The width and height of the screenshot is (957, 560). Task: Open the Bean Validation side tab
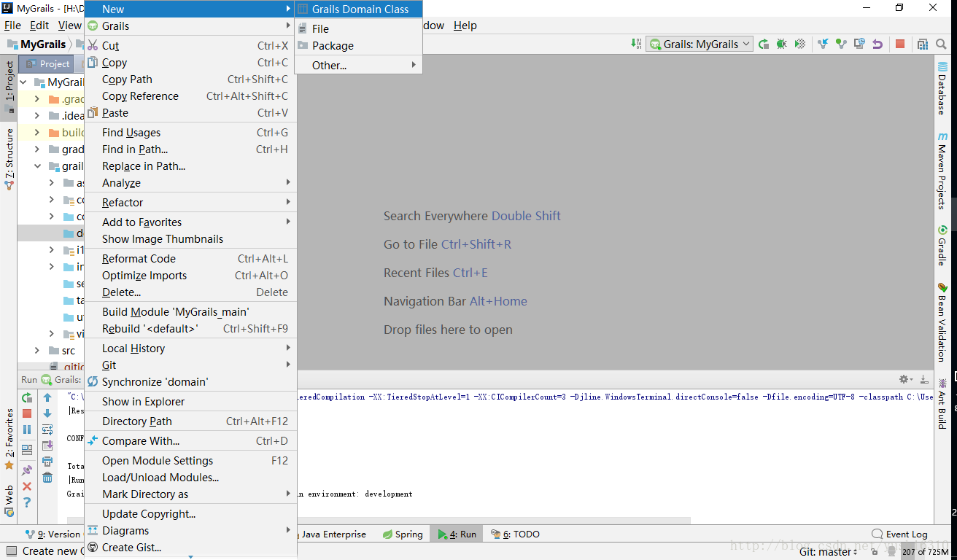(942, 321)
